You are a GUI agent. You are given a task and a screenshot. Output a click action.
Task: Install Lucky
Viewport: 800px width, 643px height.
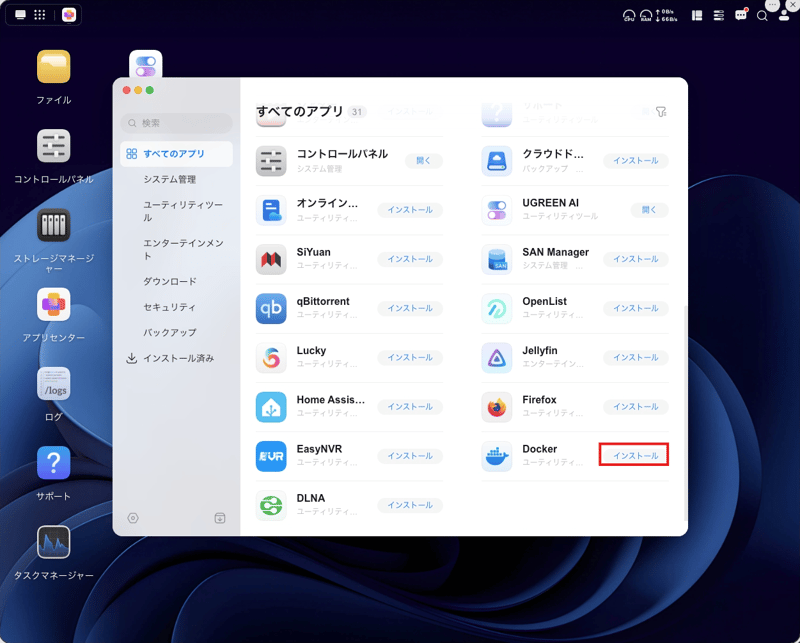(410, 358)
